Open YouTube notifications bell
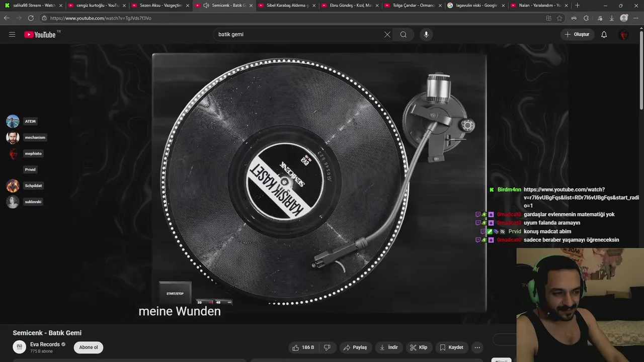 coord(604,35)
